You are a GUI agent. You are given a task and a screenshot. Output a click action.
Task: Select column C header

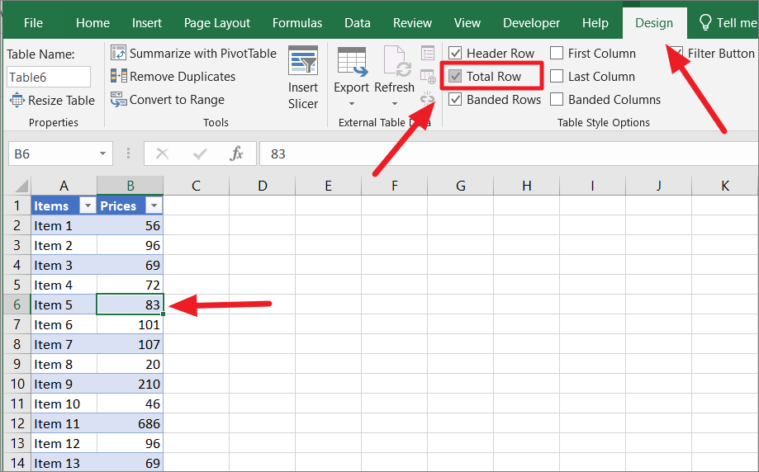pyautogui.click(x=196, y=186)
